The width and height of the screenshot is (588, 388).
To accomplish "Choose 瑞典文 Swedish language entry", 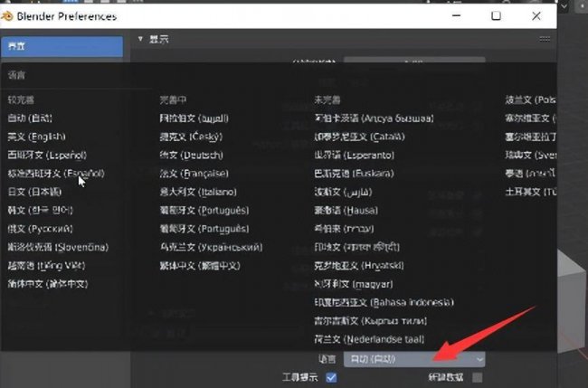I will (530, 156).
